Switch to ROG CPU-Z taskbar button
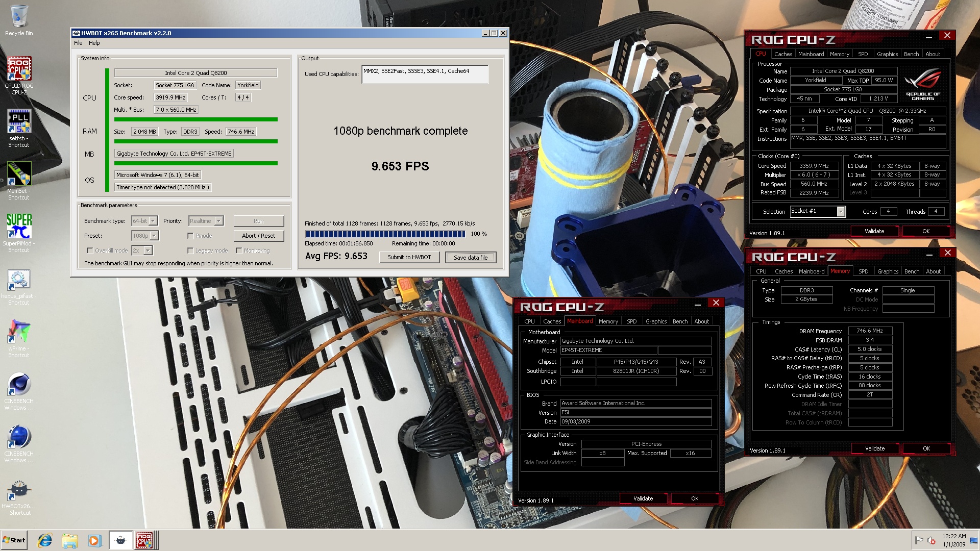 pyautogui.click(x=145, y=540)
